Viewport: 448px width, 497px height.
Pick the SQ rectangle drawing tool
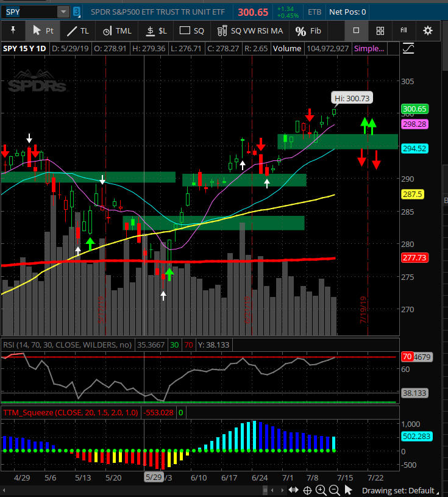click(x=192, y=30)
